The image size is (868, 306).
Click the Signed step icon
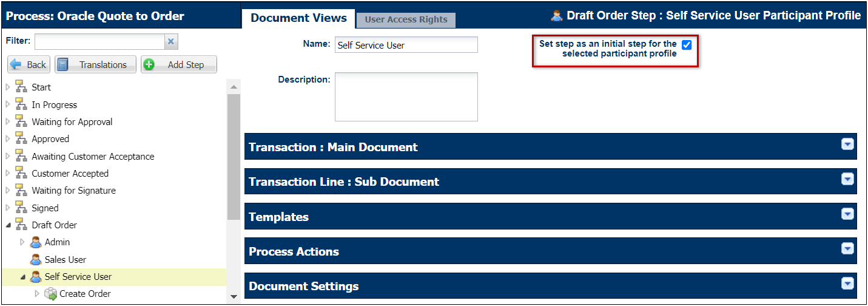click(21, 208)
